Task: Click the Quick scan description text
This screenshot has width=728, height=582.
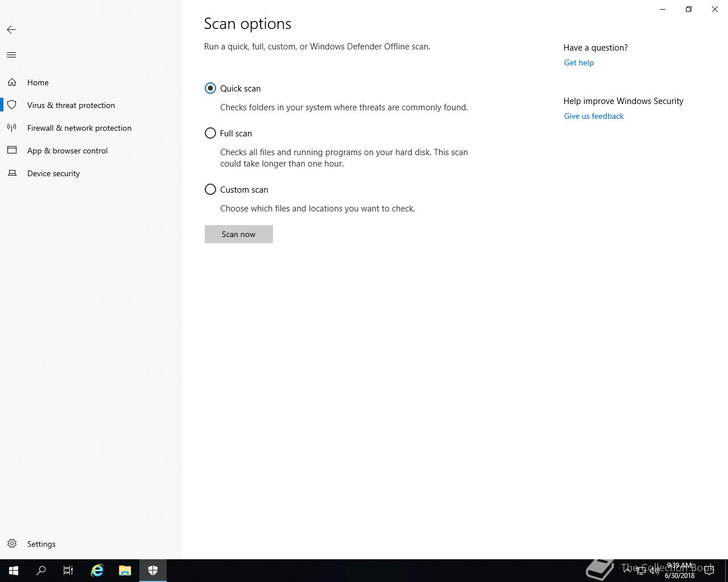Action: 344,107
